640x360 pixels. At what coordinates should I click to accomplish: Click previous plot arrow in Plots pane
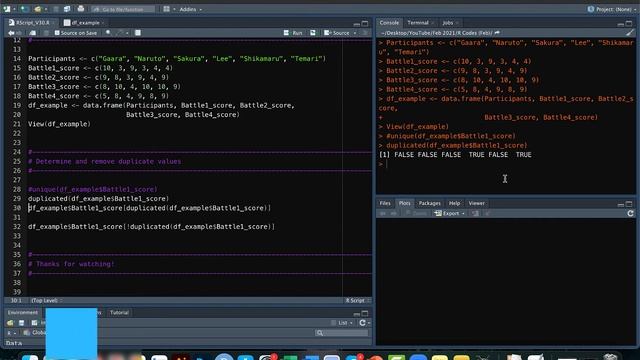click(x=383, y=213)
